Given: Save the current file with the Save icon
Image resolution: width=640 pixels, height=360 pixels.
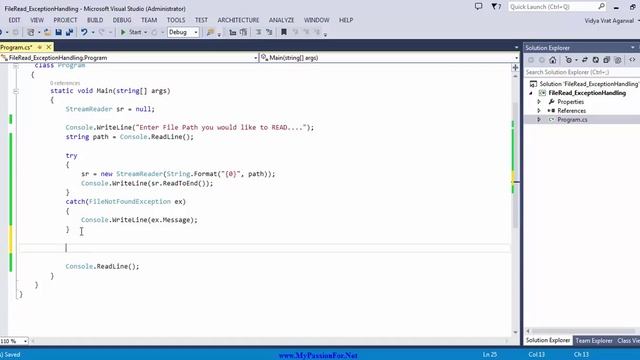Looking at the screenshot, I should pyautogui.click(x=58, y=32).
